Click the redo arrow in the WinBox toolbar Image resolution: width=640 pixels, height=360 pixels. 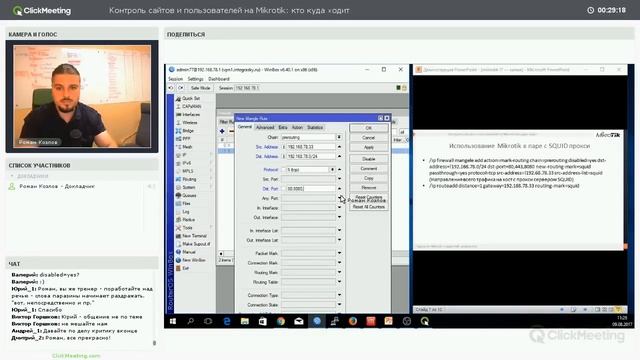(181, 88)
